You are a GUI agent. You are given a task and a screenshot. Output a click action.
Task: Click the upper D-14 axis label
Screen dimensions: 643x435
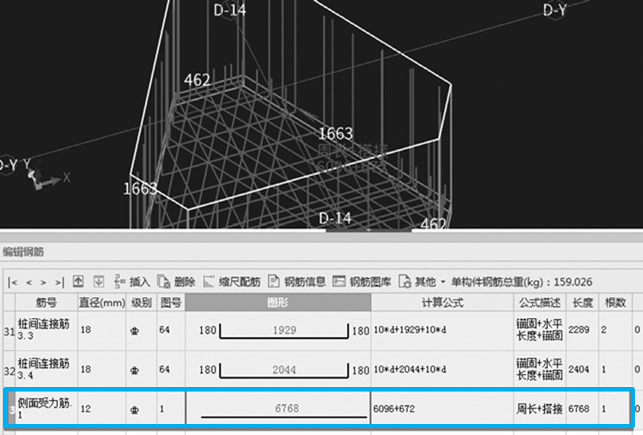[x=230, y=10]
